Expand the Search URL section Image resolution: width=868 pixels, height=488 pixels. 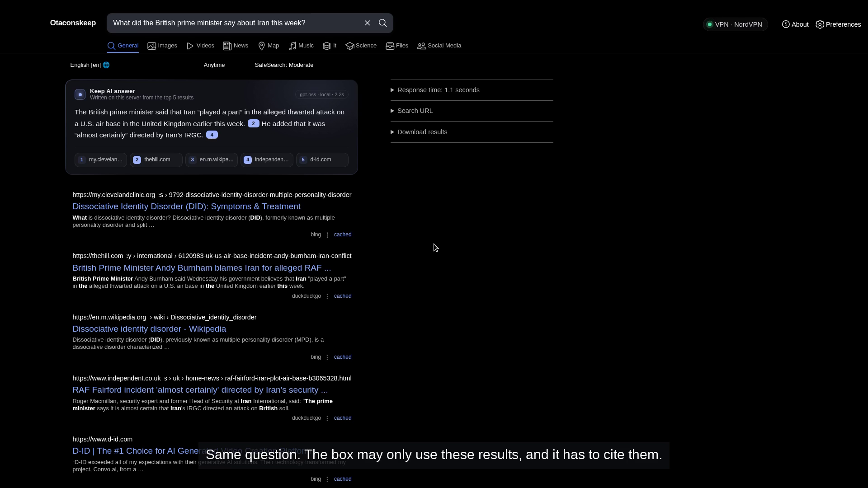coord(472,111)
